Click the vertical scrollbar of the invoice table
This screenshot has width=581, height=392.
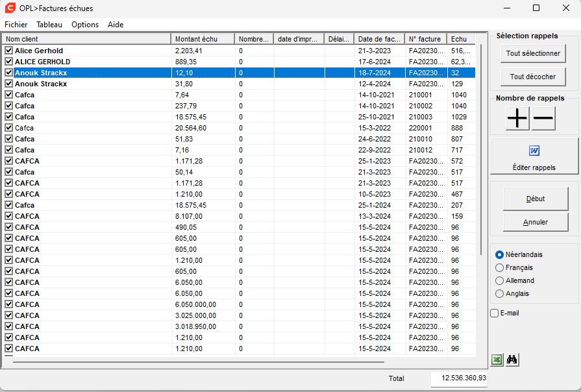pos(481,150)
